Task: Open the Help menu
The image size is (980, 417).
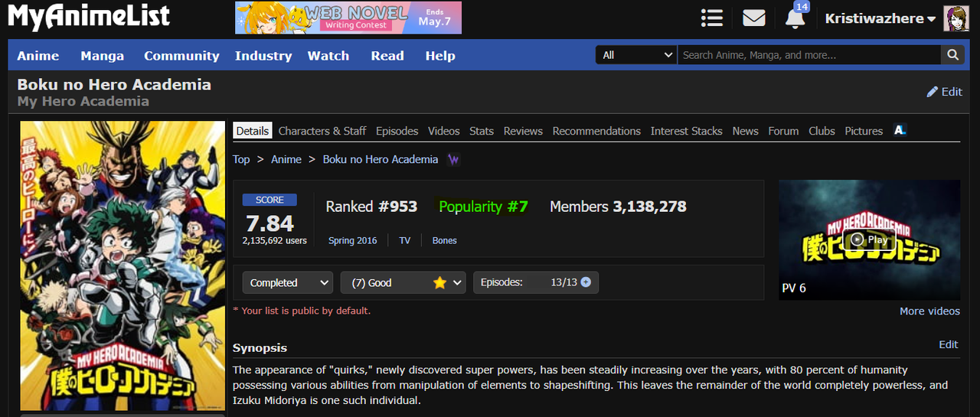Action: 440,56
